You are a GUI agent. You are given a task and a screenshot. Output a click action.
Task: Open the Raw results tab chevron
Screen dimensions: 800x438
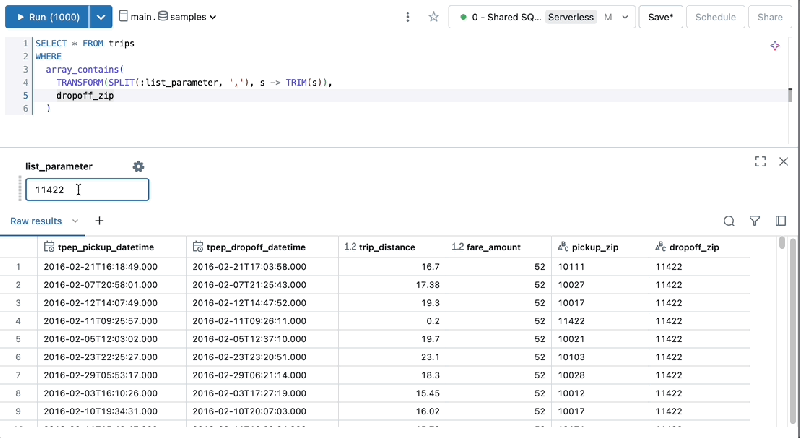click(75, 221)
